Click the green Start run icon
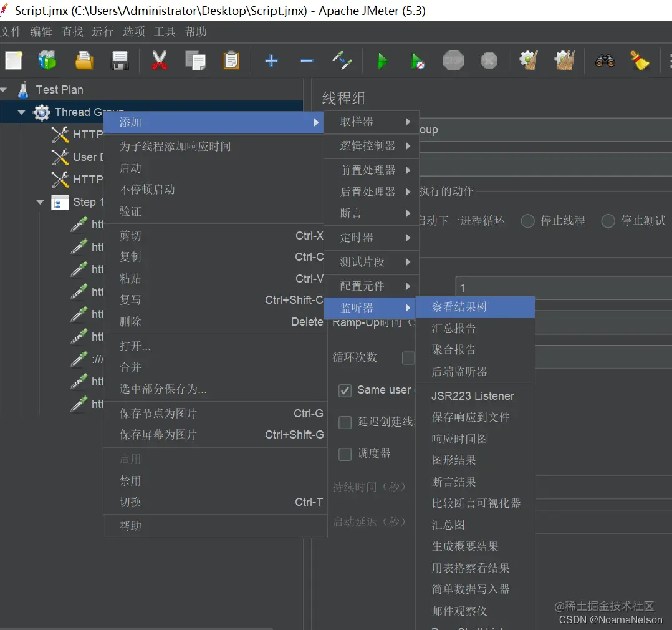 [x=383, y=61]
